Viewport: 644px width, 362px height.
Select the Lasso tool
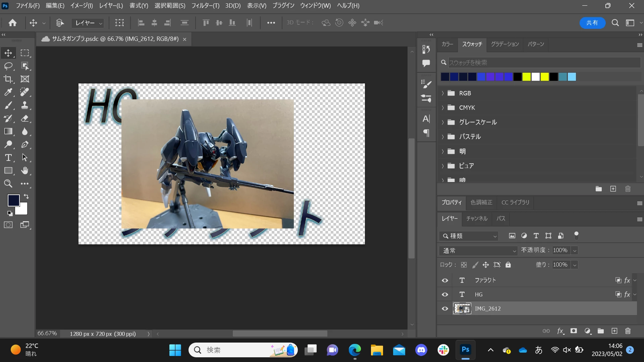(x=8, y=66)
